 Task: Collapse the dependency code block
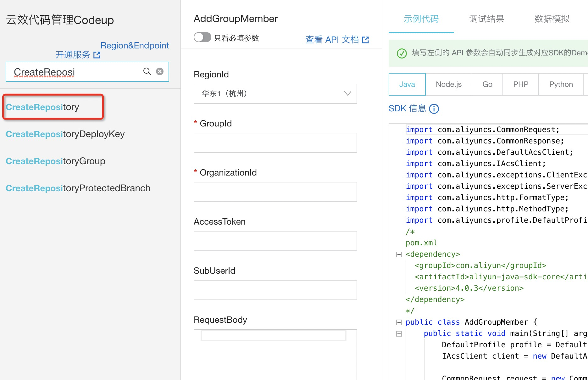(399, 254)
